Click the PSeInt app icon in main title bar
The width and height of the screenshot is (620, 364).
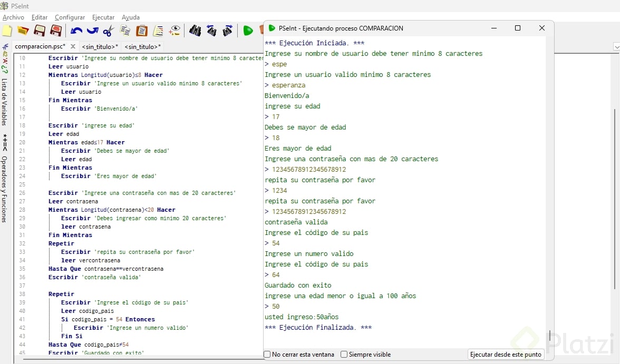[x=4, y=6]
